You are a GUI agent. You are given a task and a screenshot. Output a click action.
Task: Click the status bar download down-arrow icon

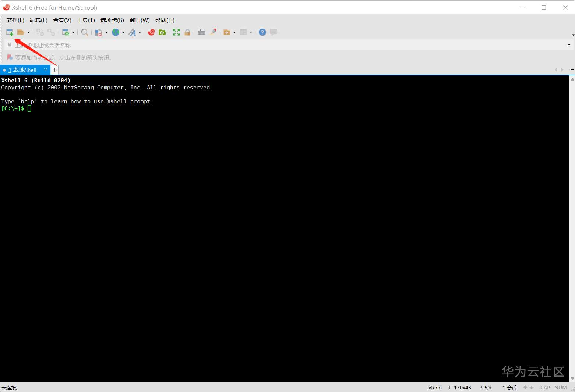click(532, 388)
